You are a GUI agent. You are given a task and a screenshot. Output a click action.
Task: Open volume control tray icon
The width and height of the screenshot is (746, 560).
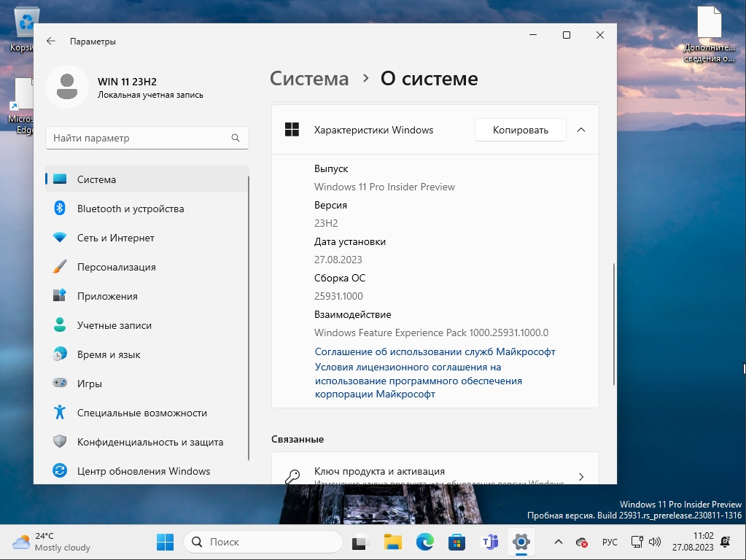pos(655,542)
